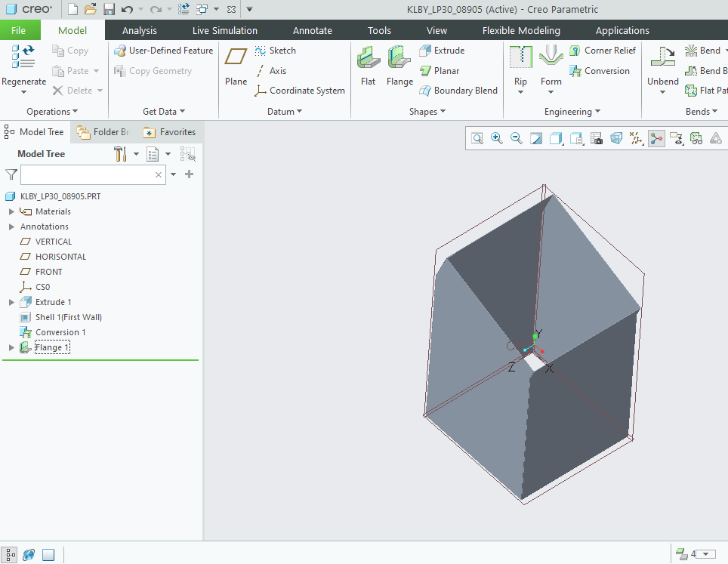Open the File menu
This screenshot has height=564, width=728.
[x=20, y=30]
